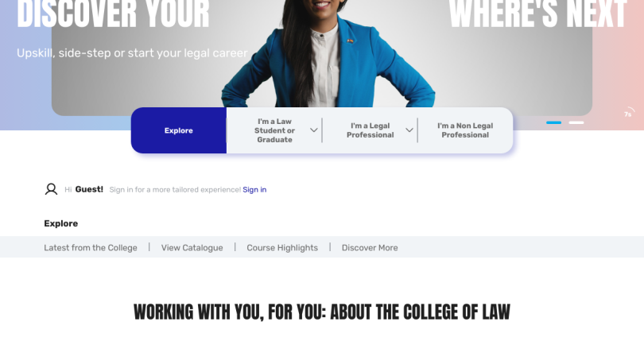Jump to Course Highlights

click(x=282, y=247)
